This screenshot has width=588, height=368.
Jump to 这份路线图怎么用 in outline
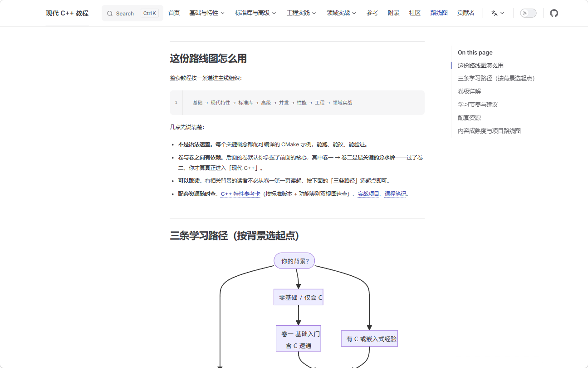[x=480, y=65]
